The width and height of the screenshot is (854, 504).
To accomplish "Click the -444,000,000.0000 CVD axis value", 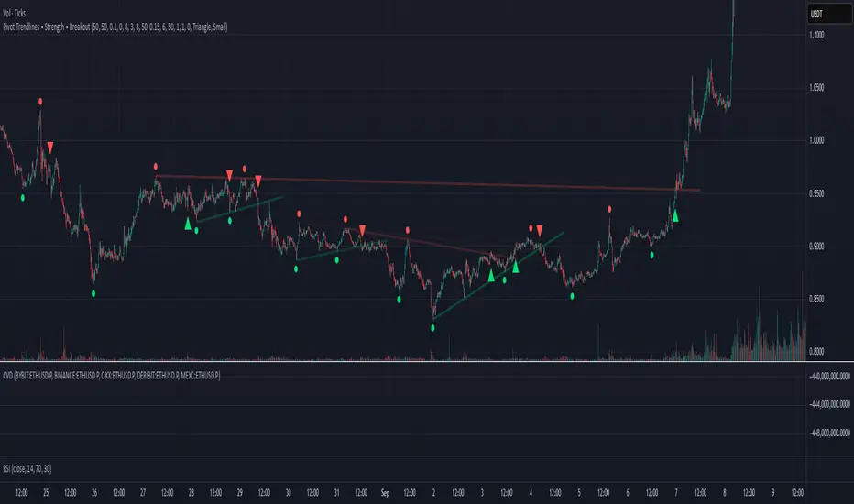I will click(x=830, y=404).
